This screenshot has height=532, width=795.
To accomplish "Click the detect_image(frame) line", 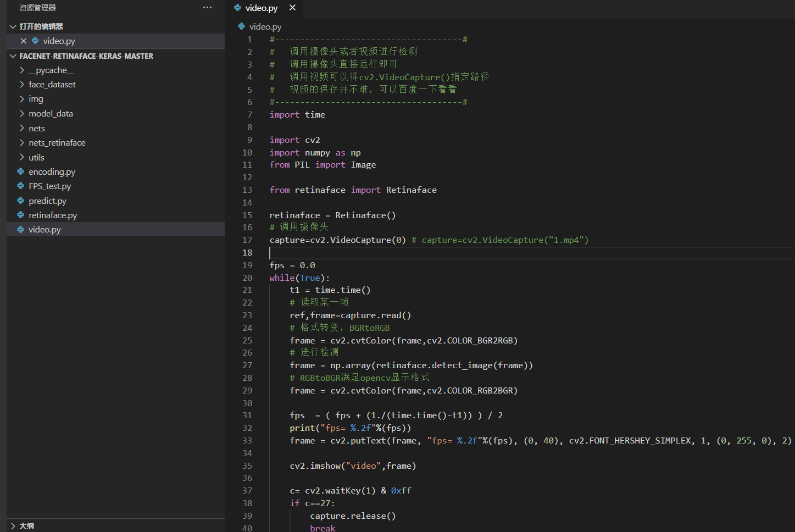I will point(412,365).
